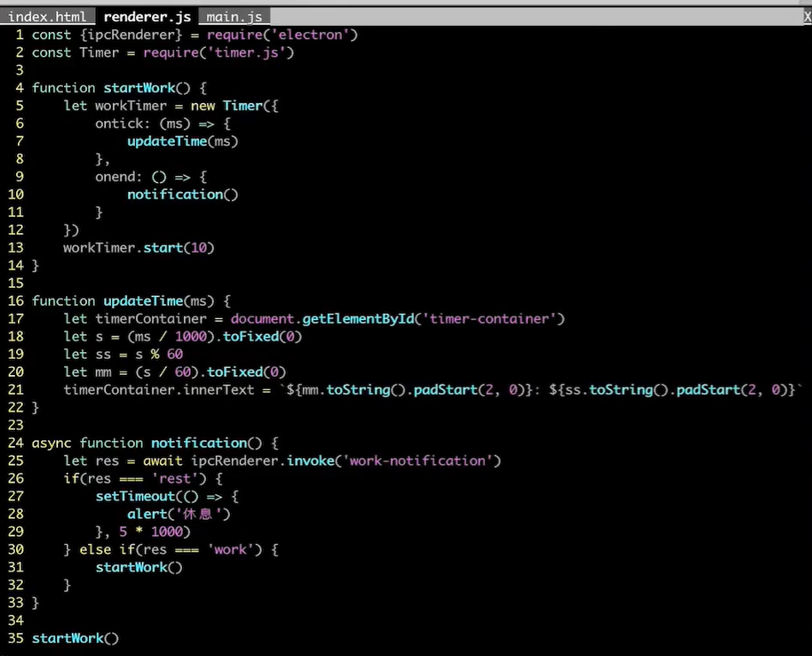This screenshot has height=656, width=812.
Task: Click workTimer.start(10) on line 13
Action: [139, 248]
